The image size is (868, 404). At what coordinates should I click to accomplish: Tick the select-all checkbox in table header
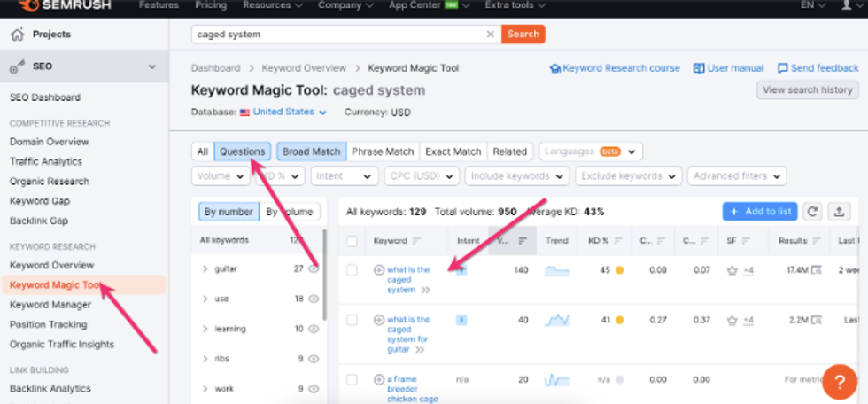(352, 241)
